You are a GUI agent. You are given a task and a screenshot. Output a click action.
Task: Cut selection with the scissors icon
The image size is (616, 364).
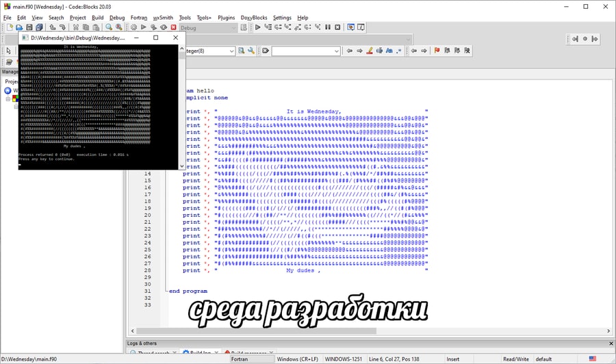(x=75, y=27)
